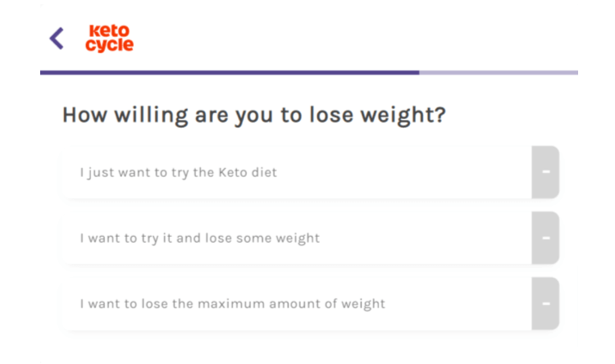The height and width of the screenshot is (364, 615).
Task: Go back using the purple chevron arrow
Action: point(57,39)
